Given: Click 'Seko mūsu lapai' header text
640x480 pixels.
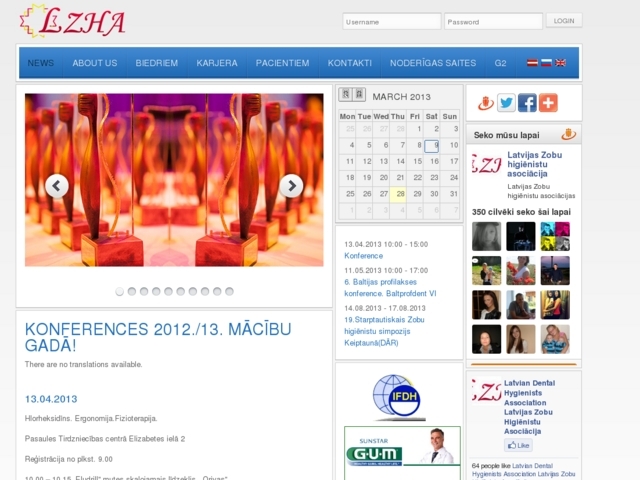Looking at the screenshot, I should (x=507, y=135).
